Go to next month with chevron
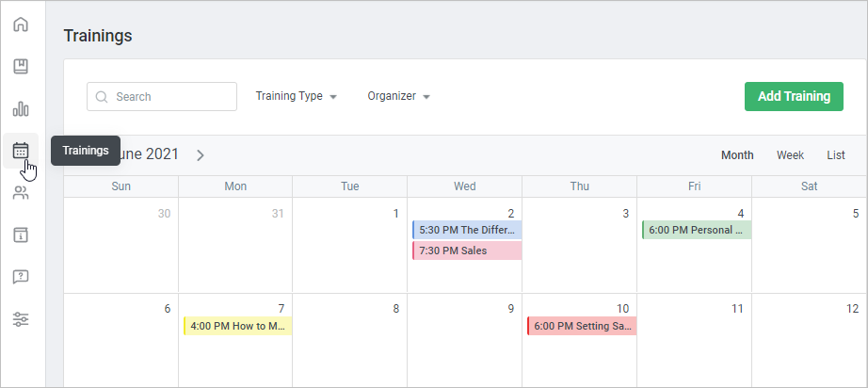The width and height of the screenshot is (868, 388). click(x=201, y=155)
